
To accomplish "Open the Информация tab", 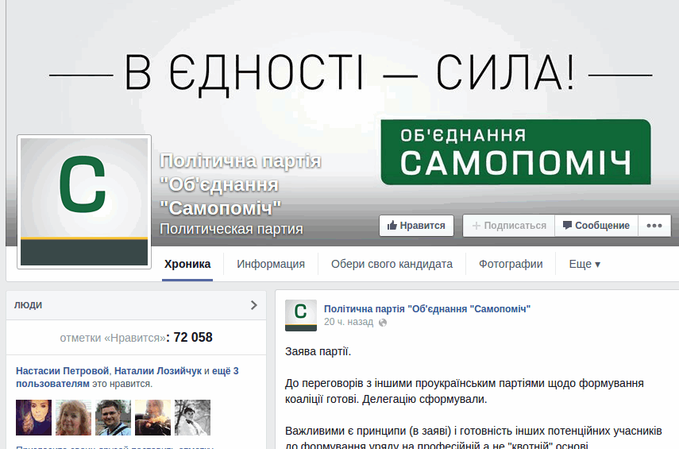I will [x=271, y=264].
